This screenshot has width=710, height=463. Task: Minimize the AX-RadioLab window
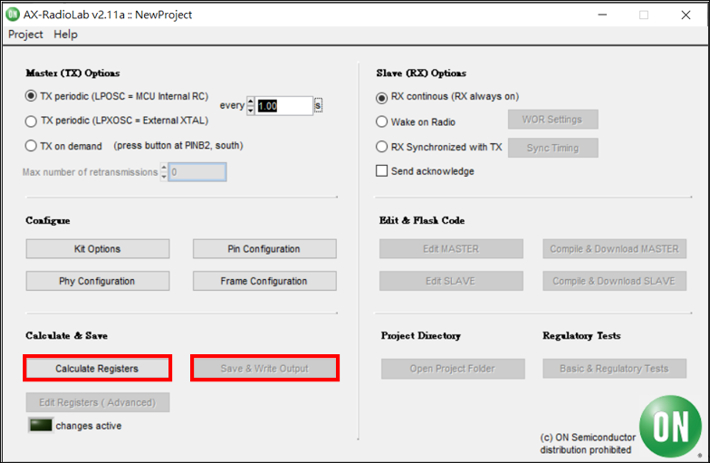point(602,15)
